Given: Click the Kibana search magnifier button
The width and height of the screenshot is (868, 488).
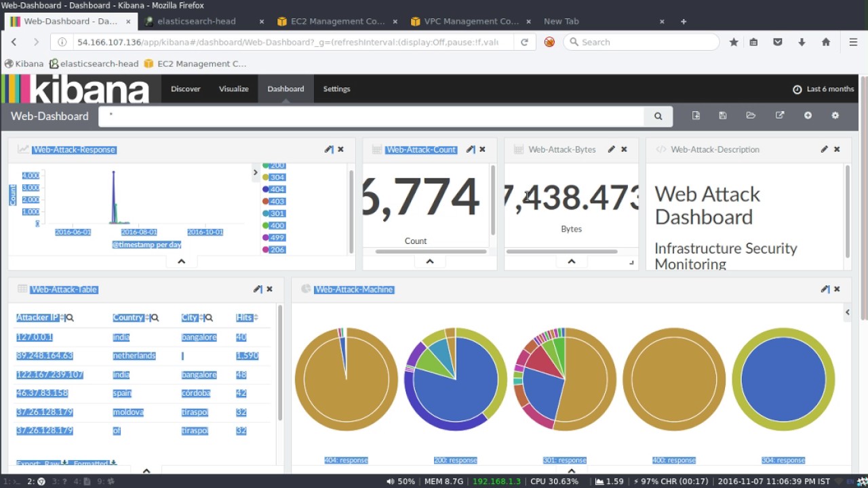Looking at the screenshot, I should pyautogui.click(x=658, y=116).
